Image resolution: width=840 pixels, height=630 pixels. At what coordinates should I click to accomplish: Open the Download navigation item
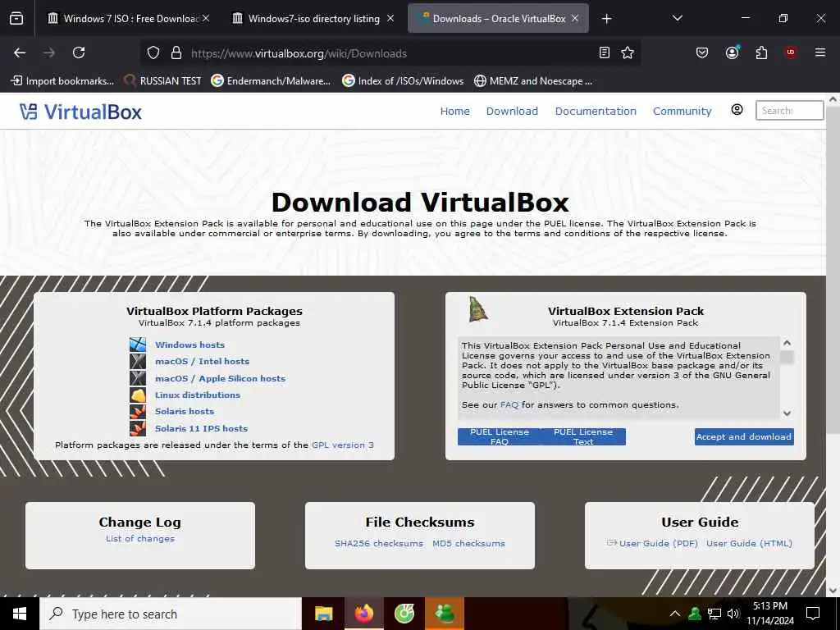(512, 111)
